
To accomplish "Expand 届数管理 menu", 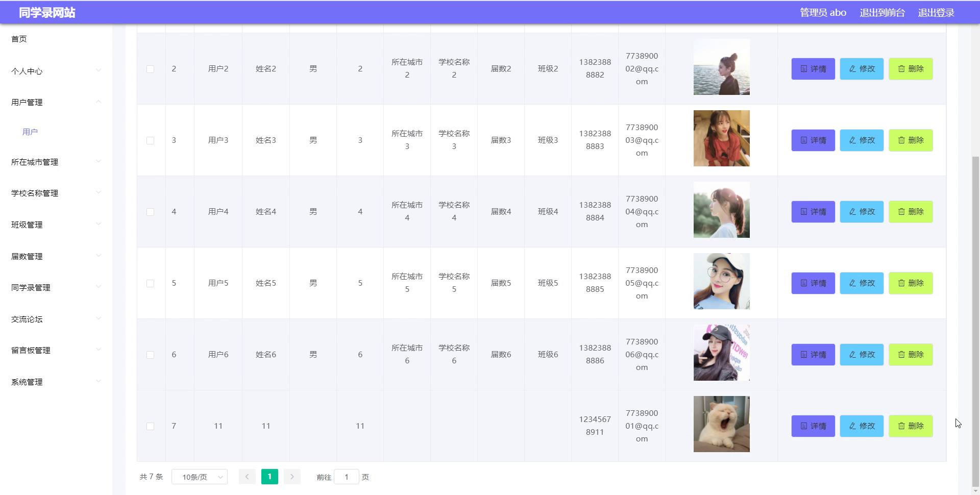I will pyautogui.click(x=56, y=256).
